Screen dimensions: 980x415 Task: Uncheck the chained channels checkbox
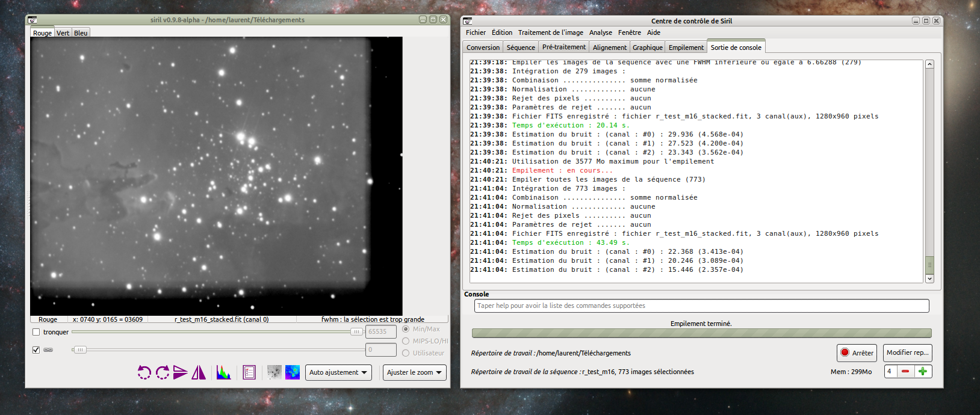pyautogui.click(x=36, y=349)
